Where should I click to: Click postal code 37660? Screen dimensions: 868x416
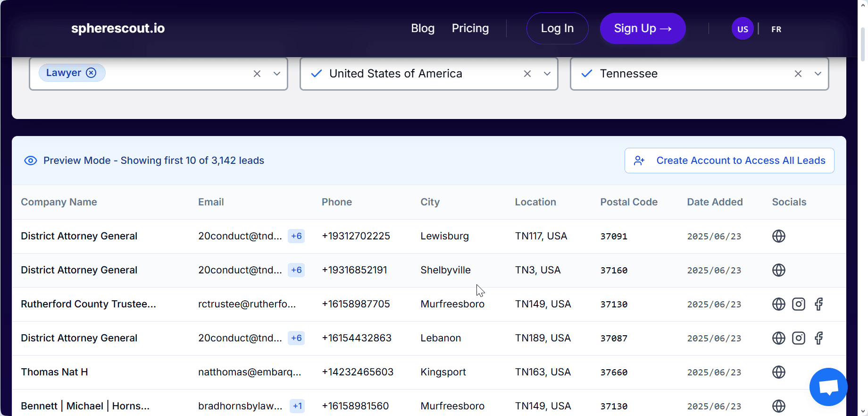coord(614,372)
